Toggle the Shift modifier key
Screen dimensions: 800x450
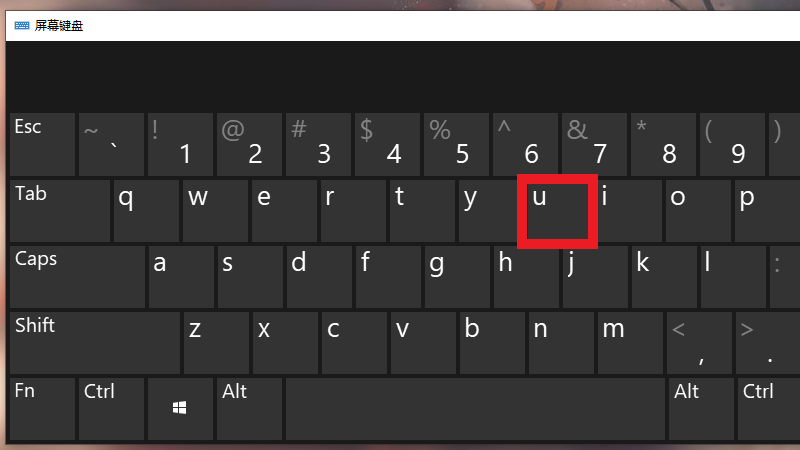pos(94,343)
